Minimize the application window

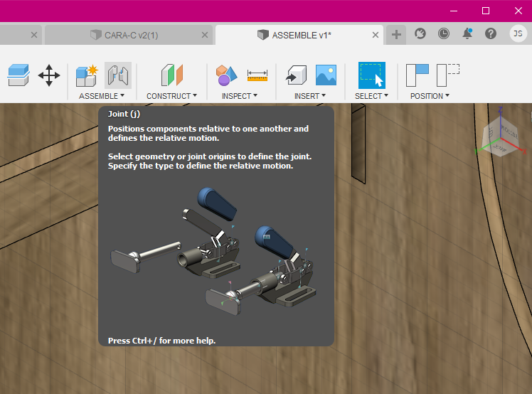click(454, 11)
